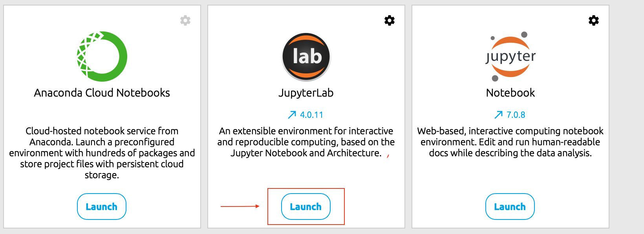The image size is (644, 234).
Task: Launch Anaconda Cloud Notebooks
Action: (102, 207)
